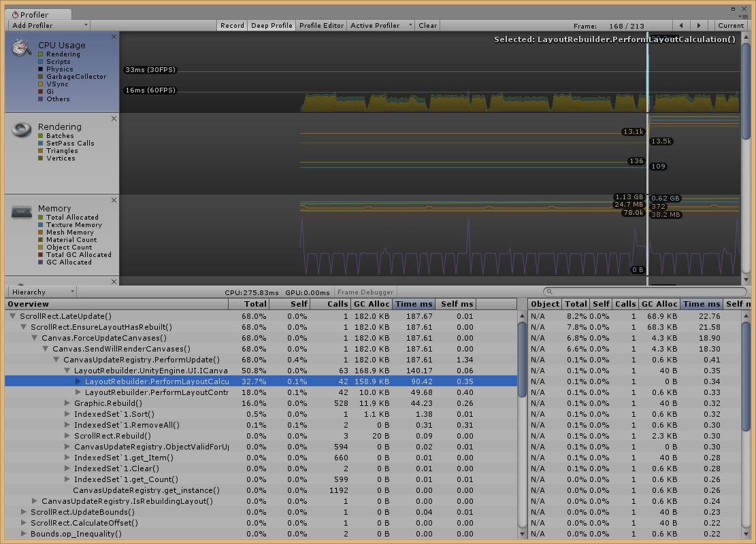Sort hierarchy by Self column

290,304
